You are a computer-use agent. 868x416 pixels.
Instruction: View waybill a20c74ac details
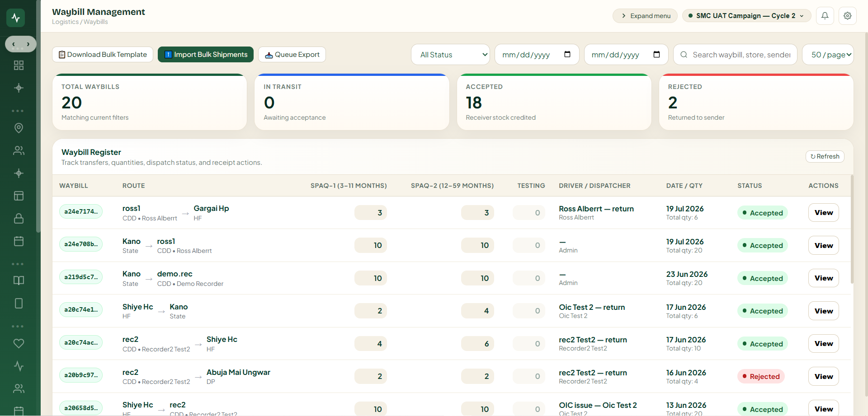(x=824, y=344)
